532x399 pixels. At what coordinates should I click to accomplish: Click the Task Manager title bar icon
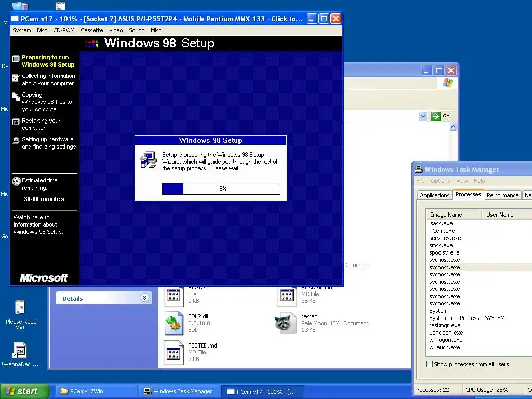click(x=419, y=169)
